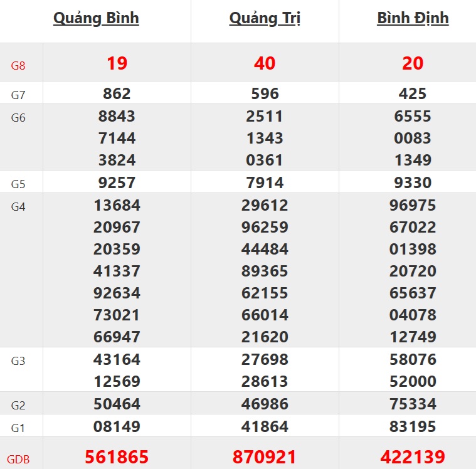Click the G8 prize row label
476x469 pixels.
(18, 65)
